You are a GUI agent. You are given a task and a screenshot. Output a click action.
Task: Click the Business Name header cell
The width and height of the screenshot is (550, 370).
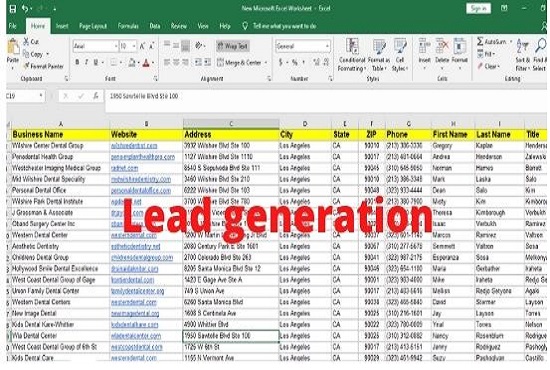coord(60,135)
